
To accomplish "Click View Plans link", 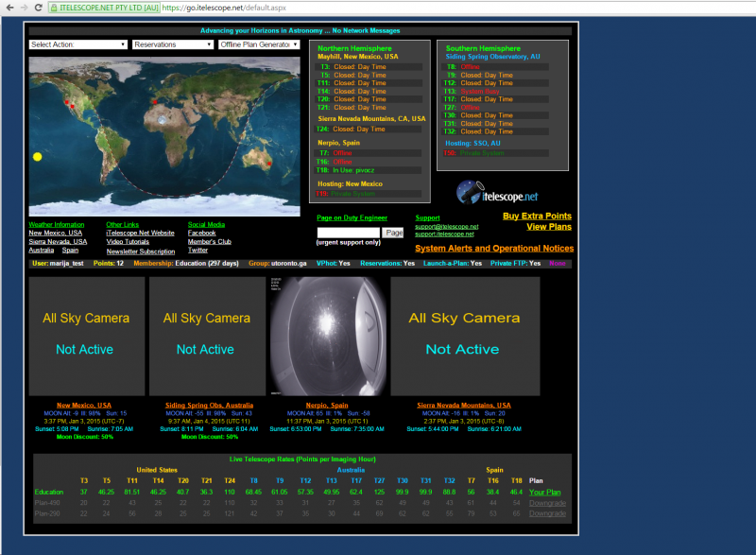I will click(549, 227).
